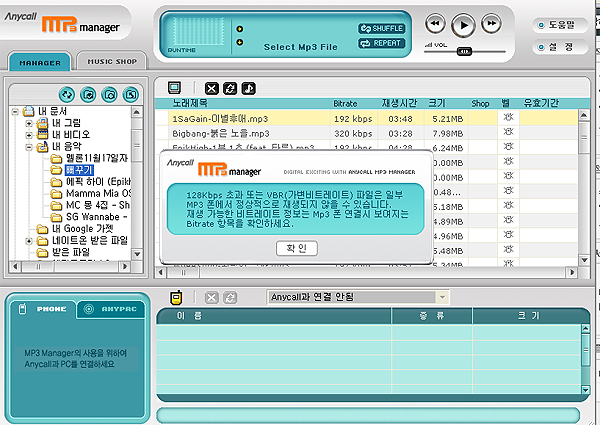This screenshot has width=600, height=425.
Task: Collapse the 내 문서 tree node
Action: click(x=15, y=112)
